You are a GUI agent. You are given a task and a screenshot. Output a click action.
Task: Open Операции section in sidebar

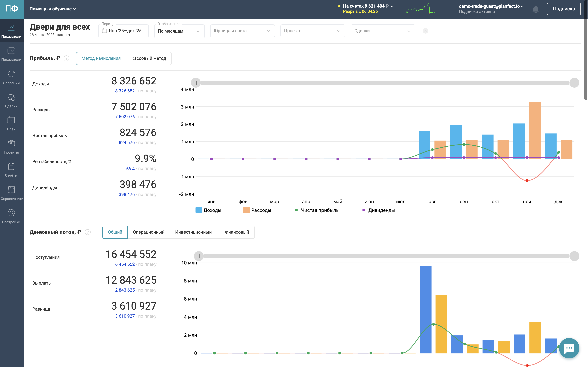[x=11, y=77]
